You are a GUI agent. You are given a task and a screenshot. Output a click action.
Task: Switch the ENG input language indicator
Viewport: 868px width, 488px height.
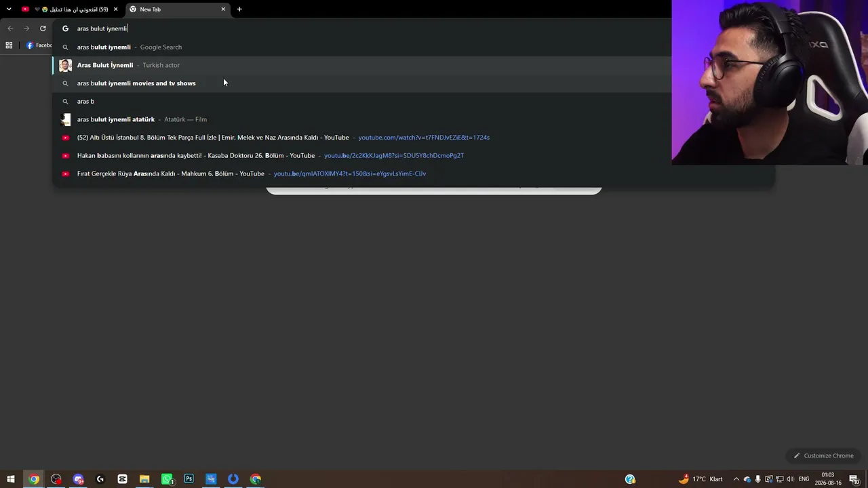click(804, 479)
